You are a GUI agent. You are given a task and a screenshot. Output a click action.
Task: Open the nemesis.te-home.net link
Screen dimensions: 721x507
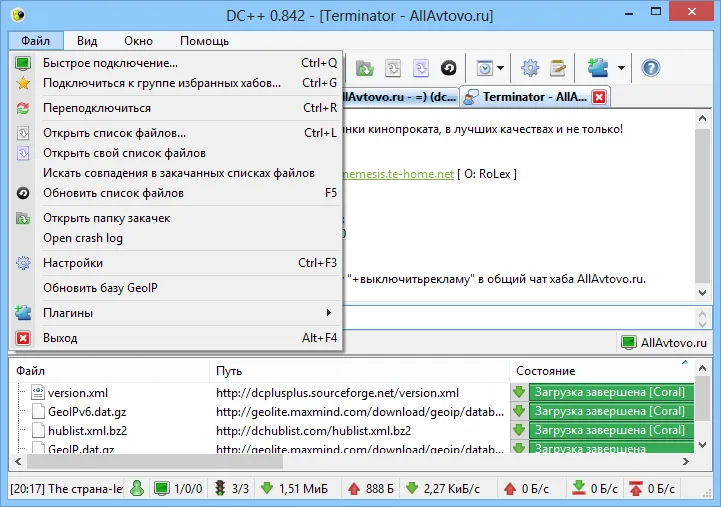click(398, 174)
